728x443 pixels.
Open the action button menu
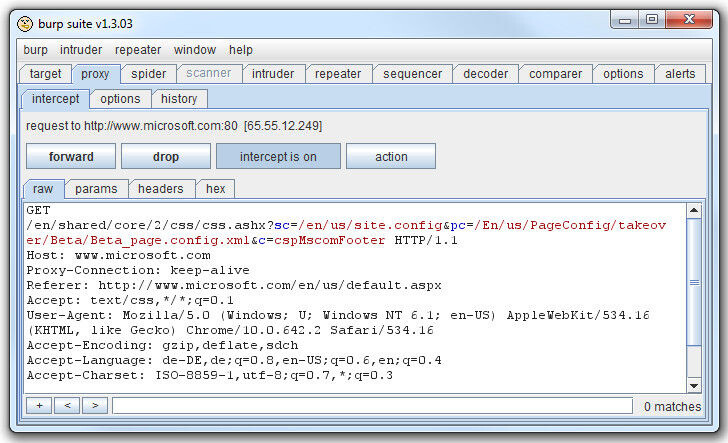point(391,156)
